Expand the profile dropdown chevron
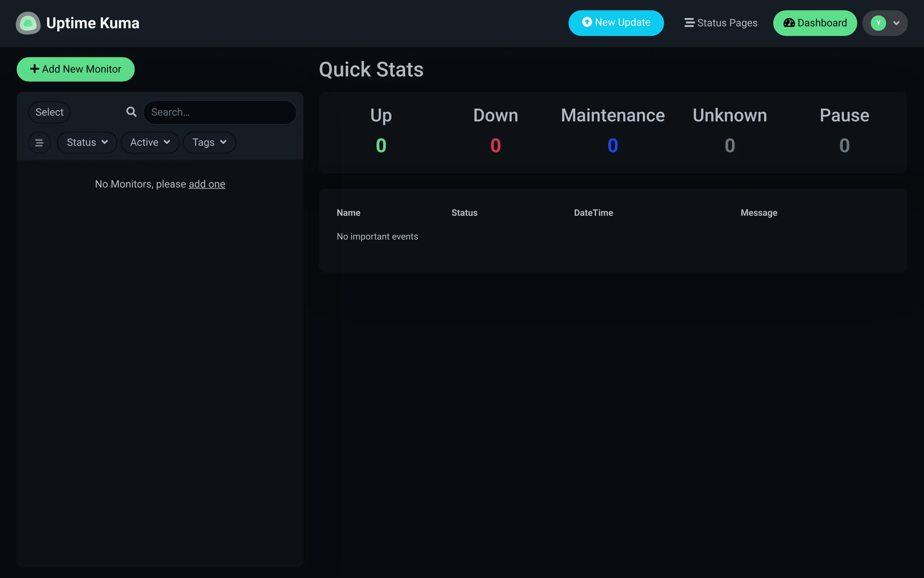The image size is (924, 578). coord(896,23)
